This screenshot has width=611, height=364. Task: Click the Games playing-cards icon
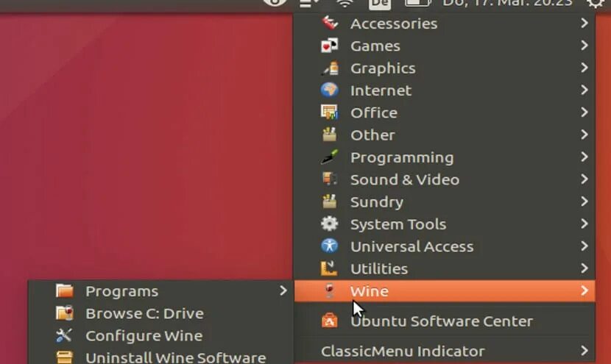pyautogui.click(x=329, y=46)
